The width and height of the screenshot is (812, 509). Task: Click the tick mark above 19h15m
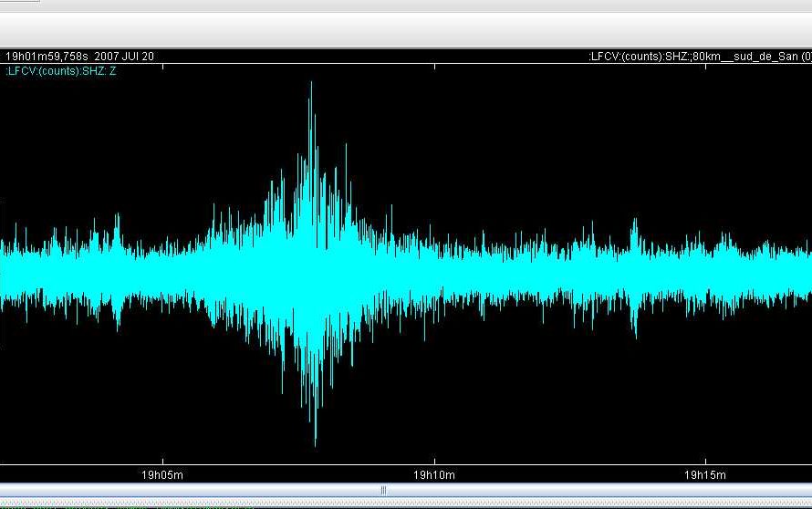(705, 462)
